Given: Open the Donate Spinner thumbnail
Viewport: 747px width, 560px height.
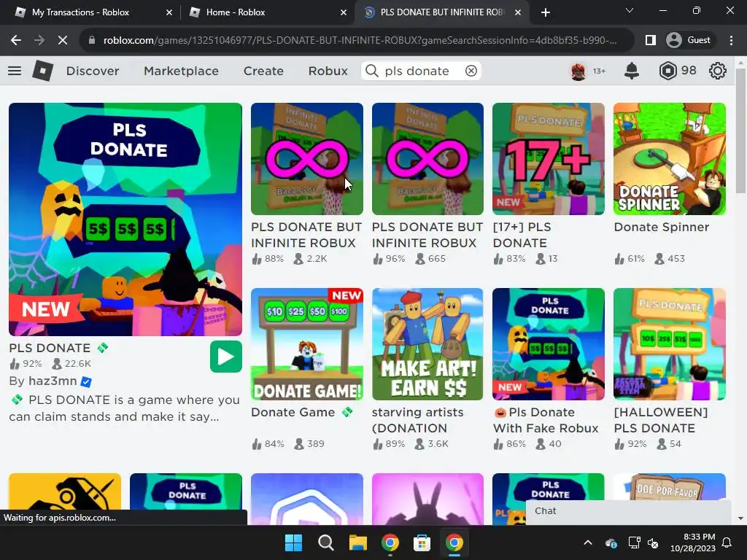Looking at the screenshot, I should [670, 159].
